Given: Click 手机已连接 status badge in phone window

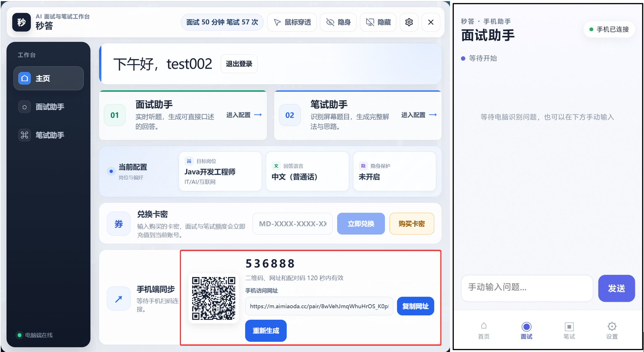Looking at the screenshot, I should (609, 29).
